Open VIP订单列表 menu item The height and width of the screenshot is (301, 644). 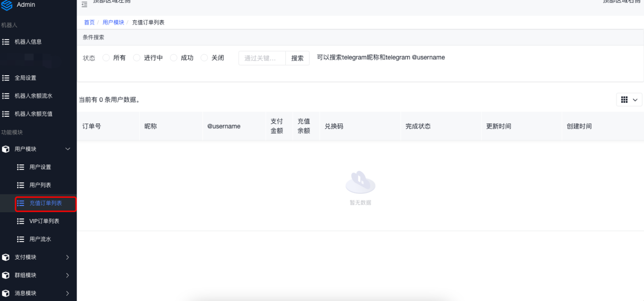[x=44, y=221]
